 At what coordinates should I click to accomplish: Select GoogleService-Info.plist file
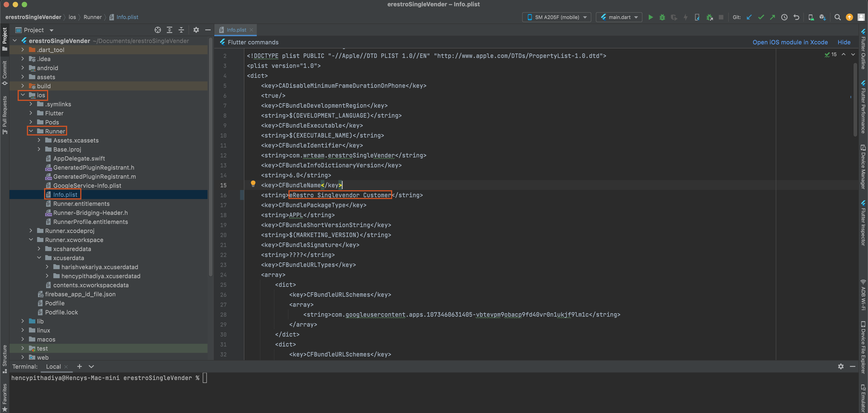click(87, 185)
